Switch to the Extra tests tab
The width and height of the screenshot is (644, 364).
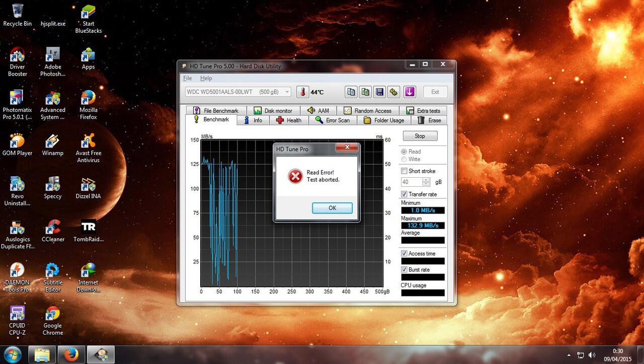tap(423, 111)
